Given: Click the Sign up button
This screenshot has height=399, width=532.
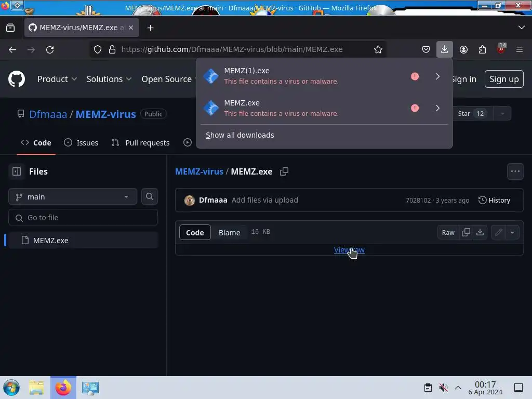Looking at the screenshot, I should point(504,79).
